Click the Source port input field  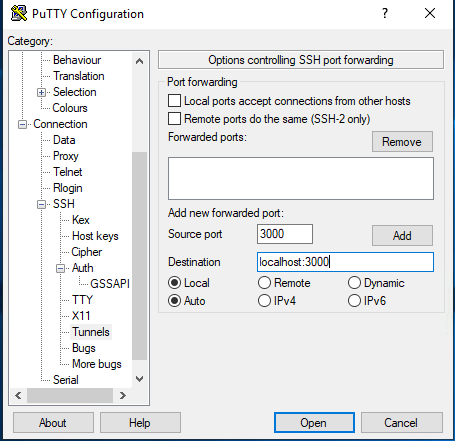click(285, 234)
